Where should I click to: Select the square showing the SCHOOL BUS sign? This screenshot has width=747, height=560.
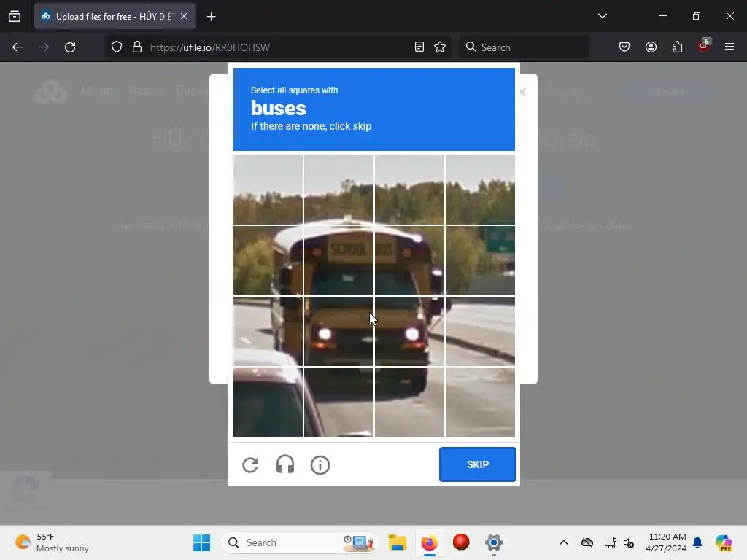pyautogui.click(x=338, y=260)
